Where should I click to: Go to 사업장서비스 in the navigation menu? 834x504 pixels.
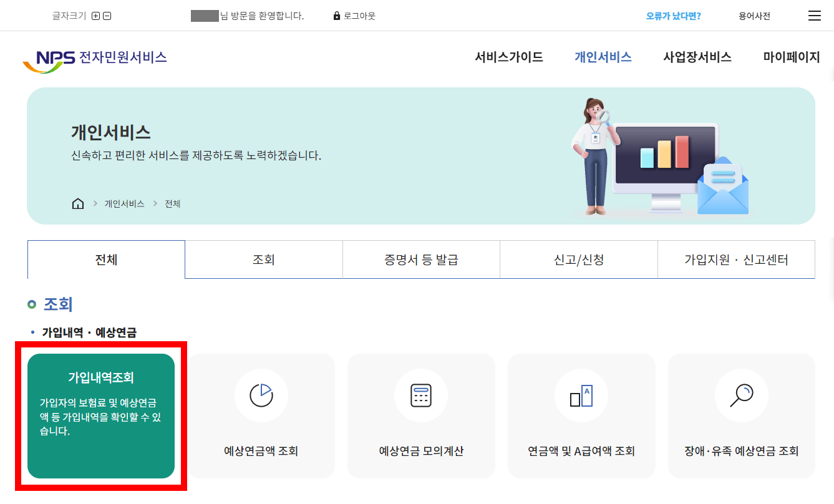coord(697,57)
